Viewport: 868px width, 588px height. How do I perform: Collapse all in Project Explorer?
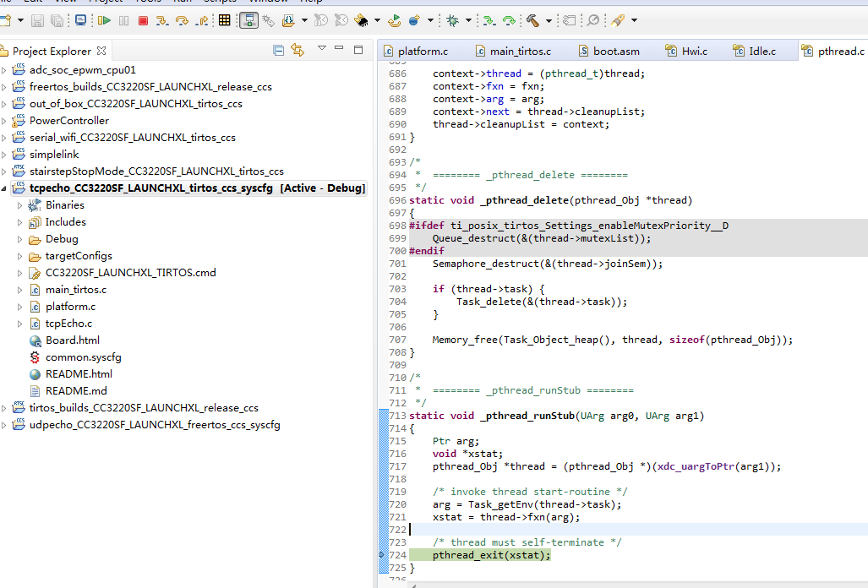coord(279,51)
